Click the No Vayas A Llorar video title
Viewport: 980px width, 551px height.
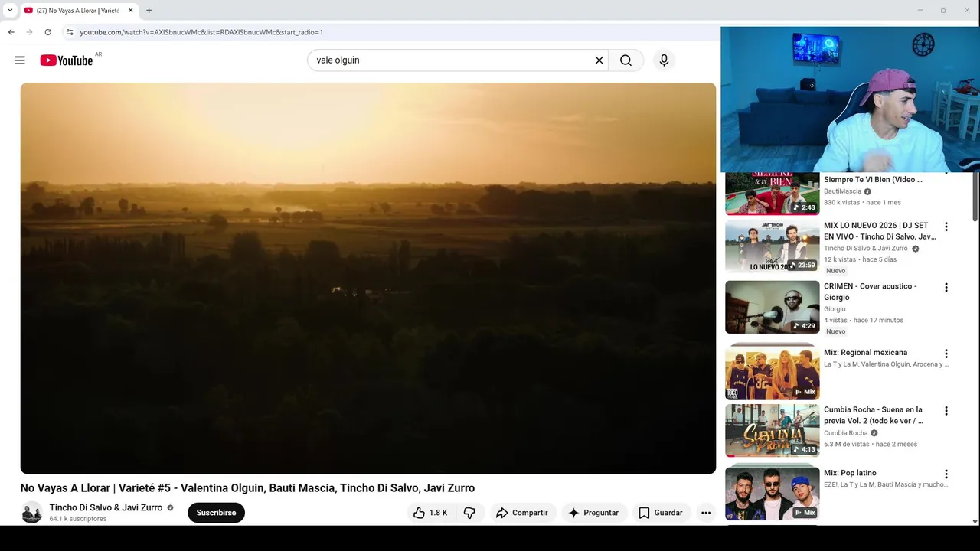[x=247, y=488]
